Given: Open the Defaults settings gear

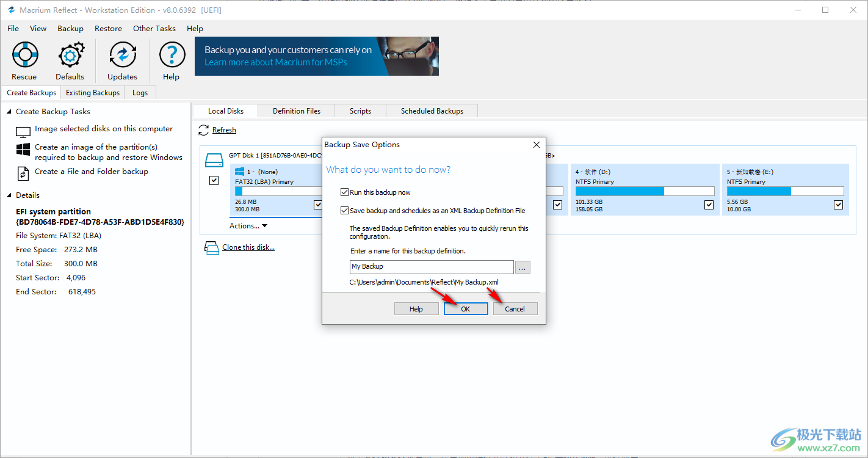Looking at the screenshot, I should (x=70, y=55).
